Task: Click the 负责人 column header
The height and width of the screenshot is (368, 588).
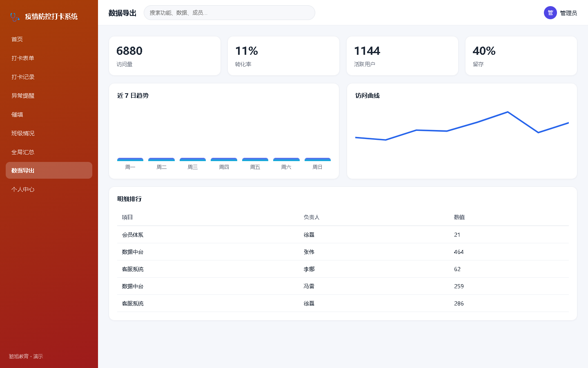Action: point(312,218)
